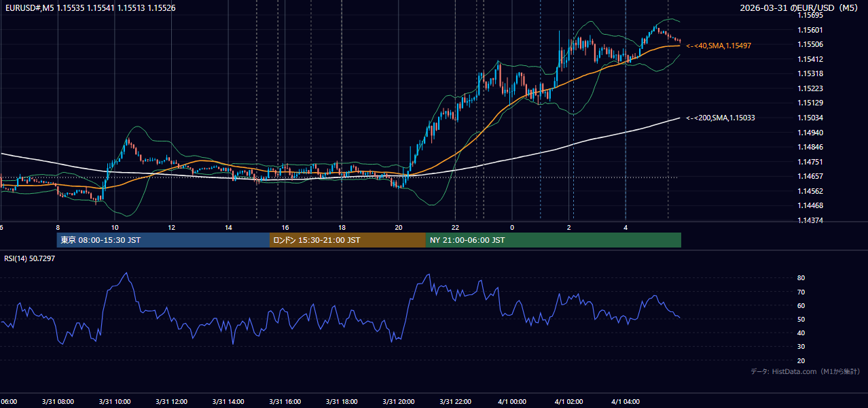This screenshot has height=408, width=868.
Task: Click price scale value 1.15034
Action: tap(810, 118)
